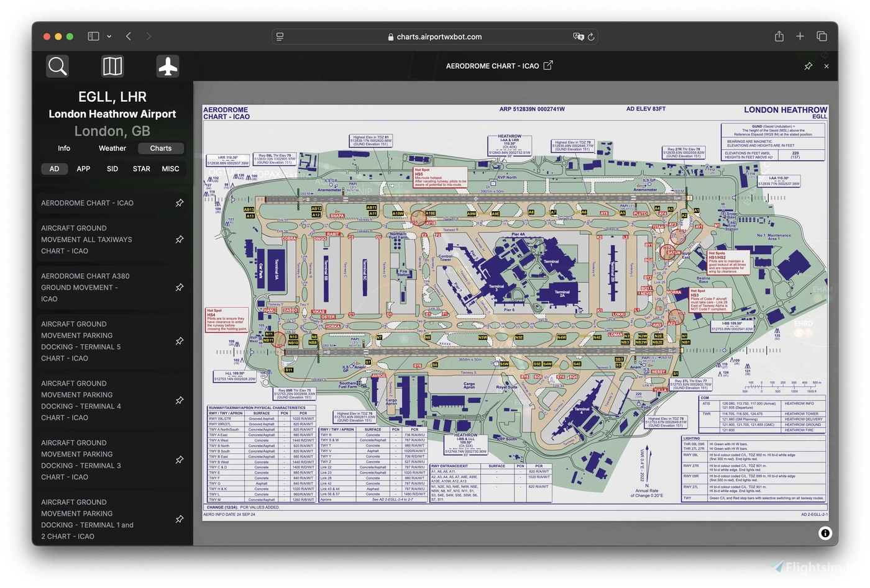The height and width of the screenshot is (588, 870).
Task: Open the translate options in the address bar
Action: (578, 37)
